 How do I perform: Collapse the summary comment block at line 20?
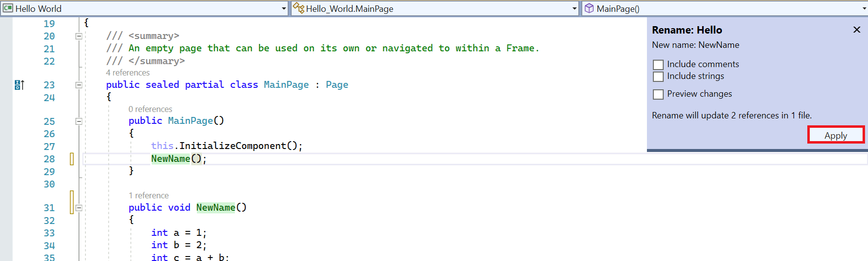[78, 36]
